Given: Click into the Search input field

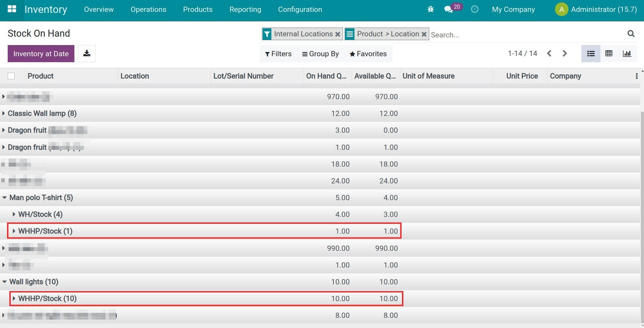Looking at the screenshot, I should [x=524, y=35].
